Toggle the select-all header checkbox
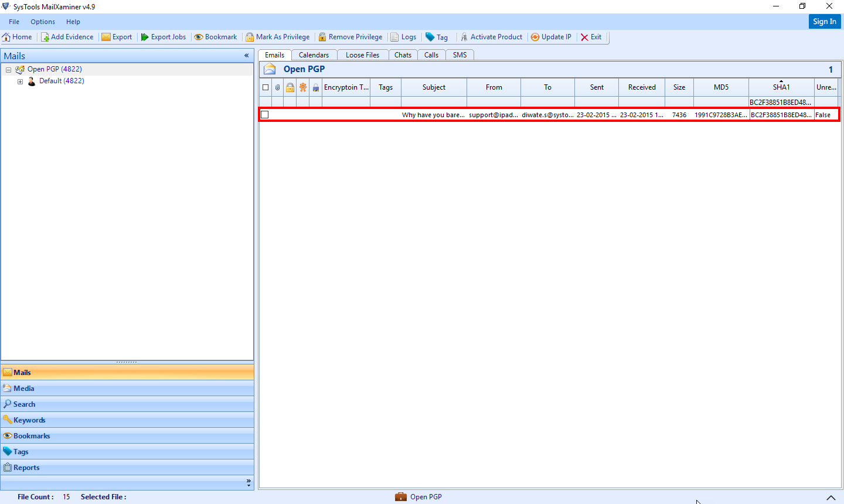This screenshot has width=844, height=504. (266, 87)
